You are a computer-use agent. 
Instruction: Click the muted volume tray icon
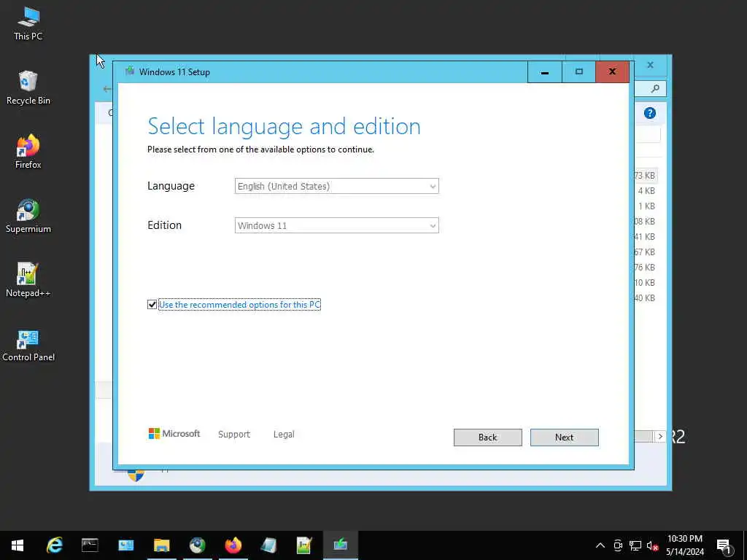(x=653, y=545)
